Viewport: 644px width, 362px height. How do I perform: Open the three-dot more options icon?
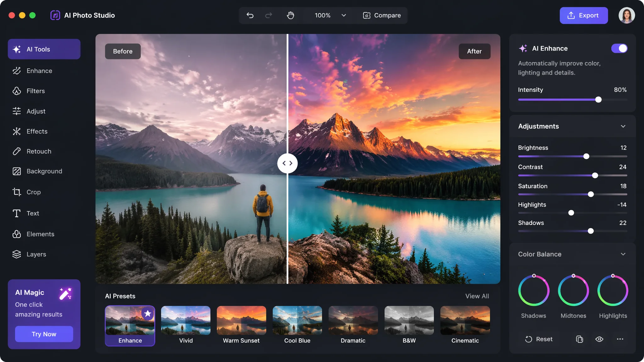pyautogui.click(x=620, y=339)
